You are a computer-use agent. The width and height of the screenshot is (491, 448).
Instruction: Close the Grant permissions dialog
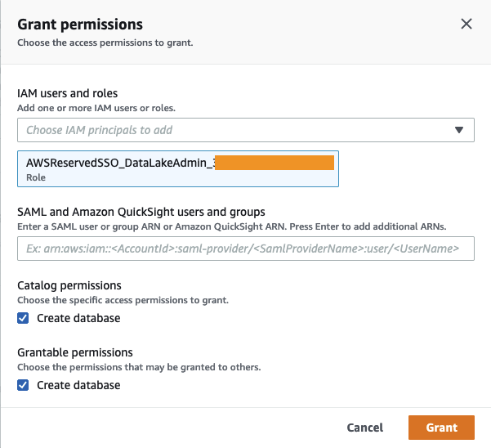pyautogui.click(x=466, y=25)
